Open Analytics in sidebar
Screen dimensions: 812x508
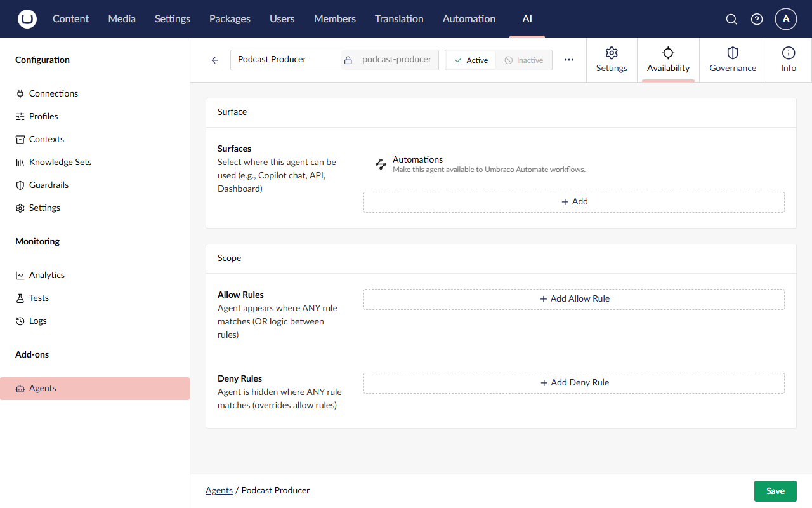tap(95, 275)
